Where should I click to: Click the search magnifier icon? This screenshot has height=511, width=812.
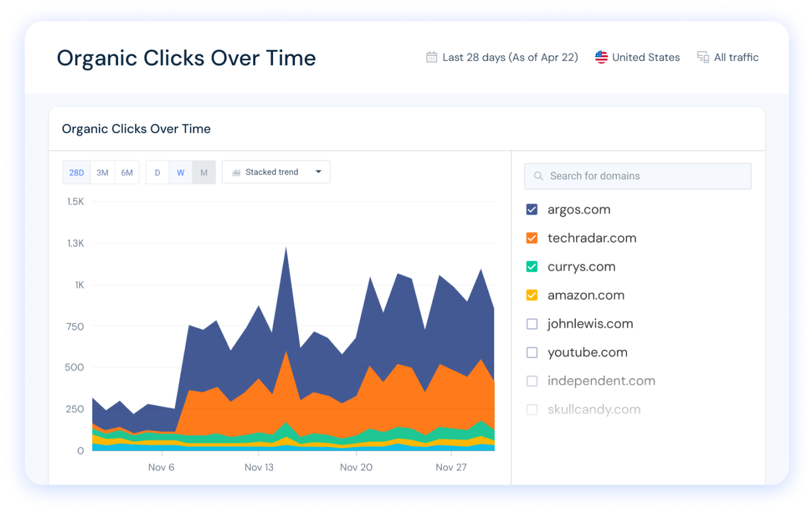click(538, 176)
